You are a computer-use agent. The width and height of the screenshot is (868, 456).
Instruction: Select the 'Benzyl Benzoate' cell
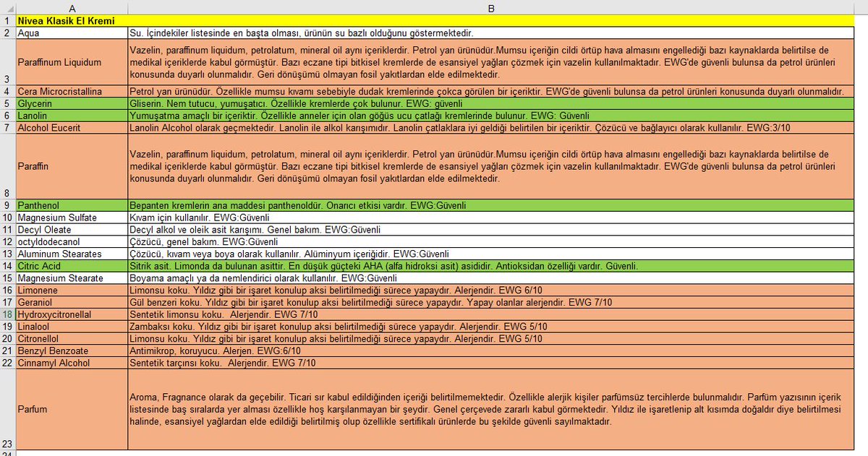click(71, 350)
